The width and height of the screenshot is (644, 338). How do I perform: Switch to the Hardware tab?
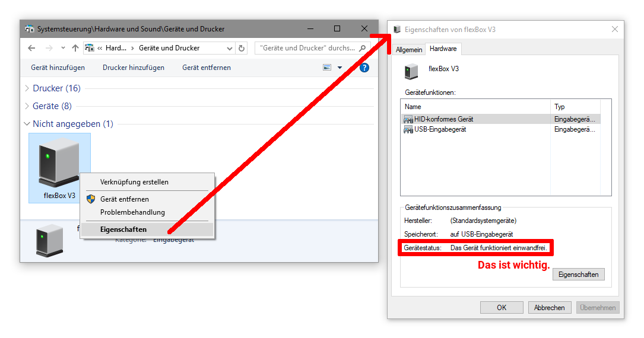443,49
